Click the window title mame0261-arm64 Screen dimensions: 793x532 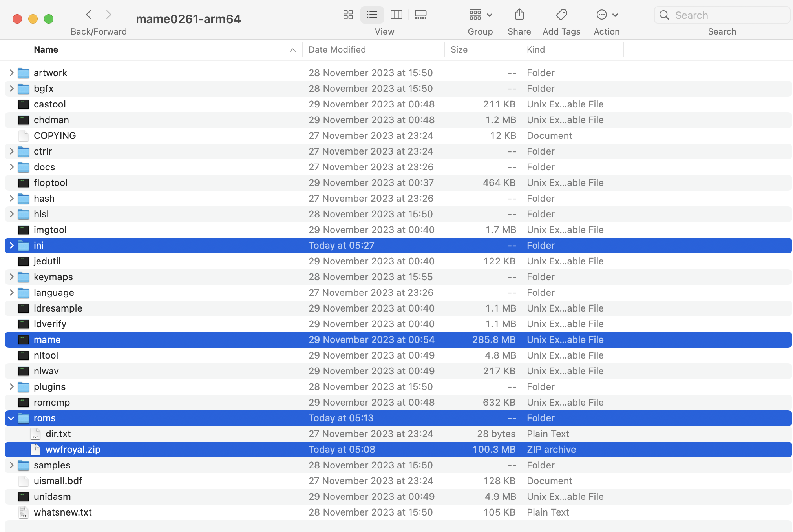tap(188, 19)
